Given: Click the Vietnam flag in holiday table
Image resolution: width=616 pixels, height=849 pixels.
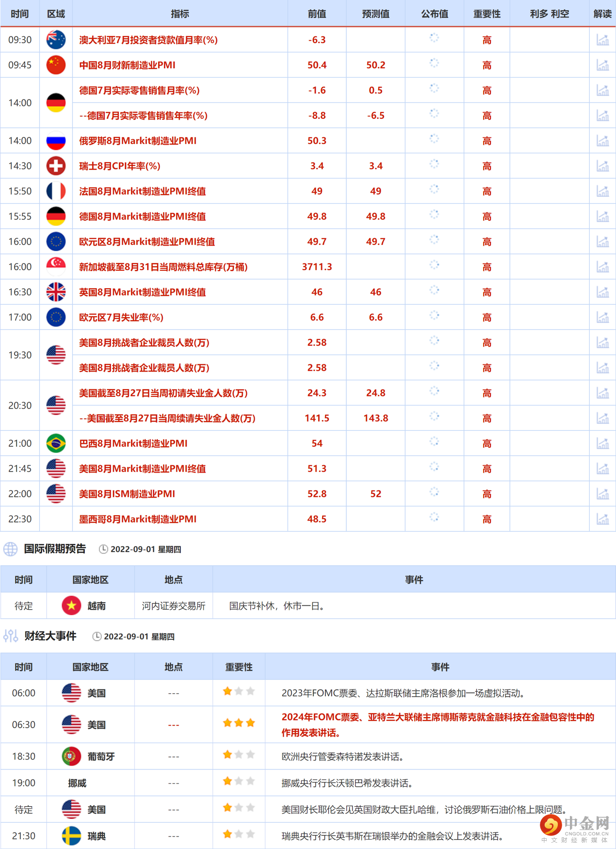Looking at the screenshot, I should [x=71, y=605].
